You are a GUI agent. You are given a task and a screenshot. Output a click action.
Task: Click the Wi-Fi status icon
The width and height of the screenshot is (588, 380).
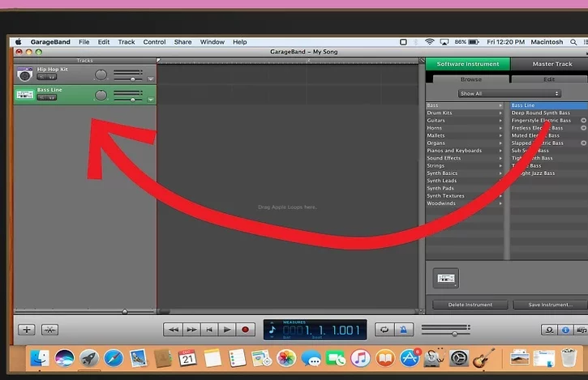[x=429, y=42]
